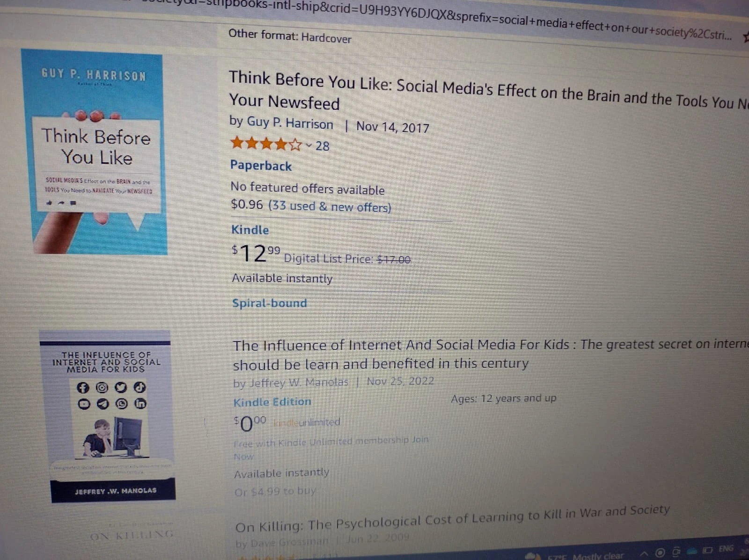Screen dimensions: 749x560
Task: Expand the rating breakdown chevron beside 28
Action: (x=309, y=145)
